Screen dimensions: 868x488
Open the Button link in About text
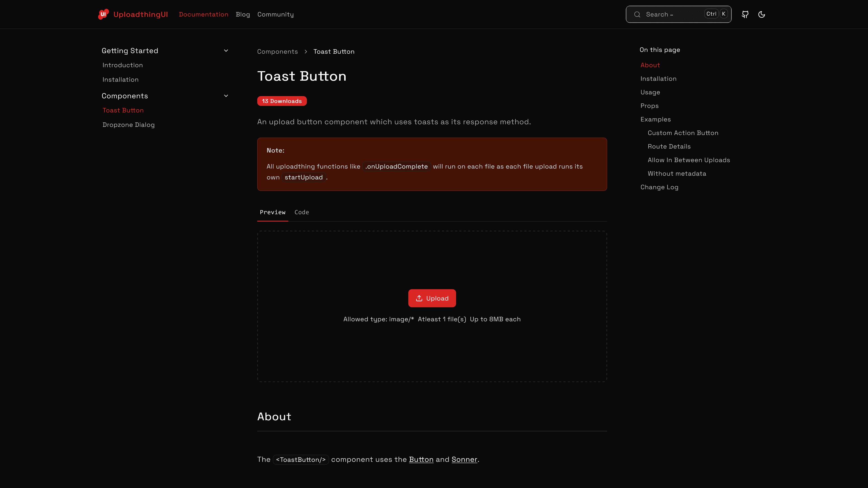click(x=421, y=459)
